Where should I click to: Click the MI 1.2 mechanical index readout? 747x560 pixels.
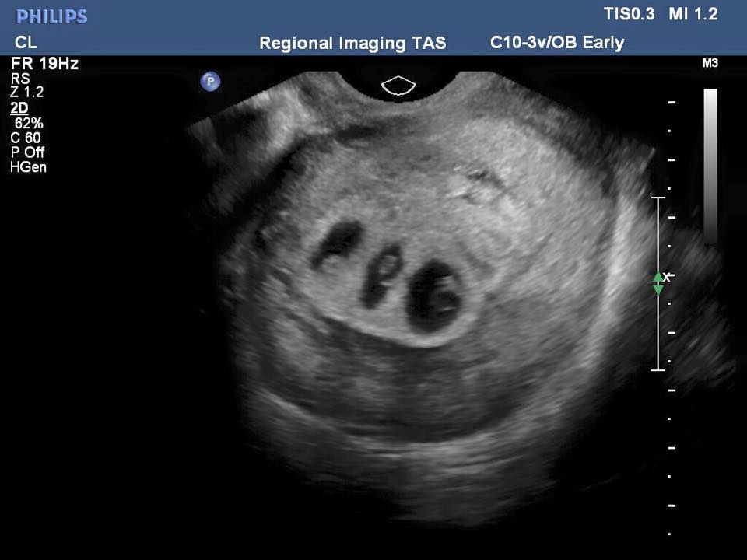tap(693, 14)
